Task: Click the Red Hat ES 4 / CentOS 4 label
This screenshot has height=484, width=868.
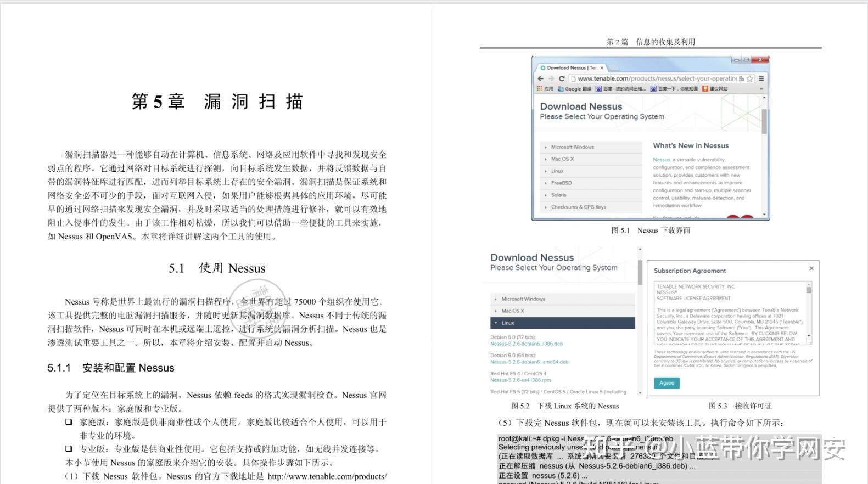Action: click(x=519, y=374)
